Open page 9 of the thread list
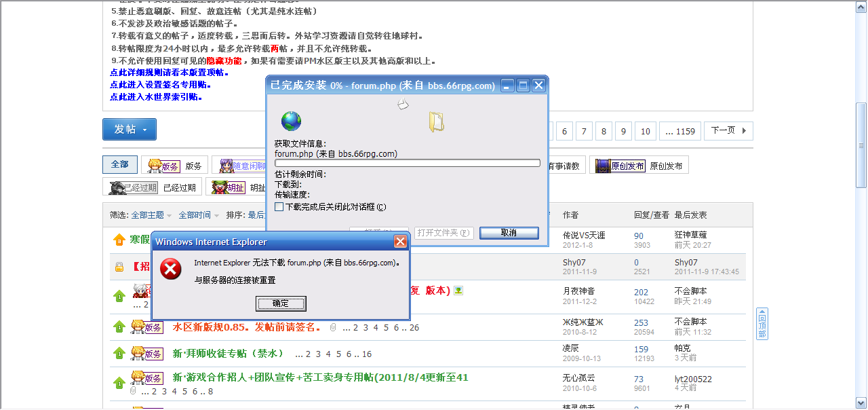 pos(623,131)
